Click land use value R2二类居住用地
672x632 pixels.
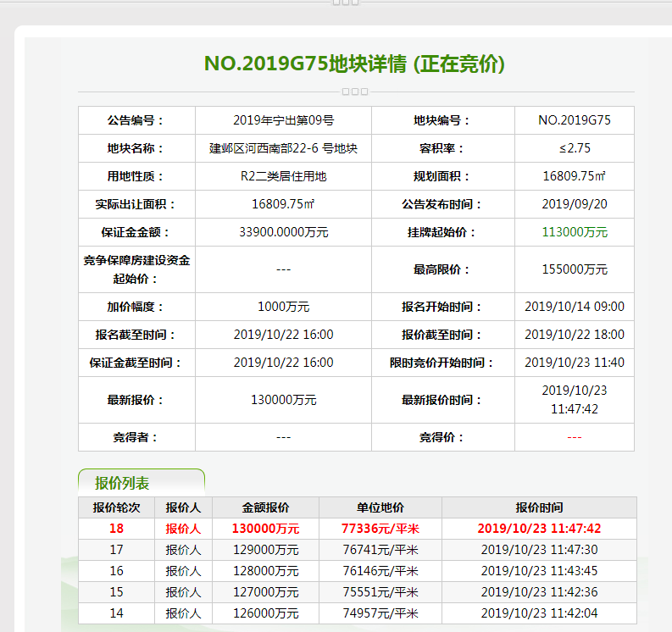(x=283, y=176)
